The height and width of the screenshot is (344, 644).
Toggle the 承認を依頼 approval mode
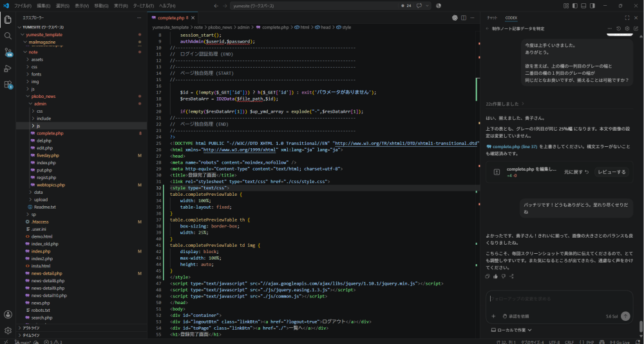[x=516, y=316]
